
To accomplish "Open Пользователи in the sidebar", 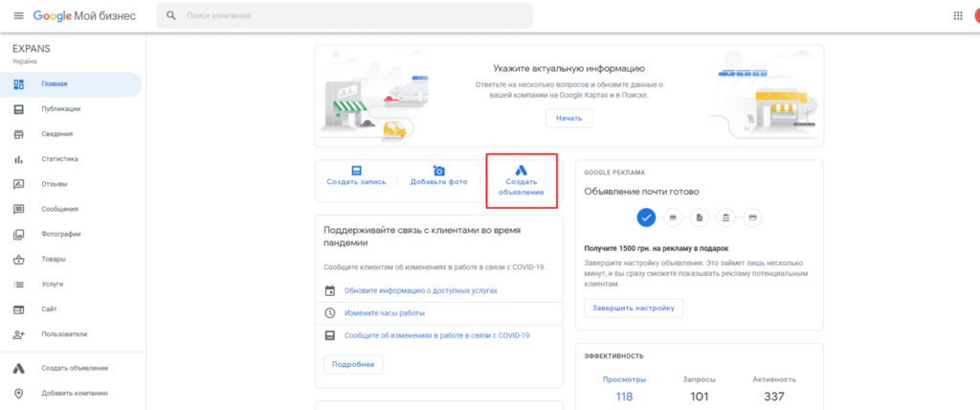I will 71,334.
